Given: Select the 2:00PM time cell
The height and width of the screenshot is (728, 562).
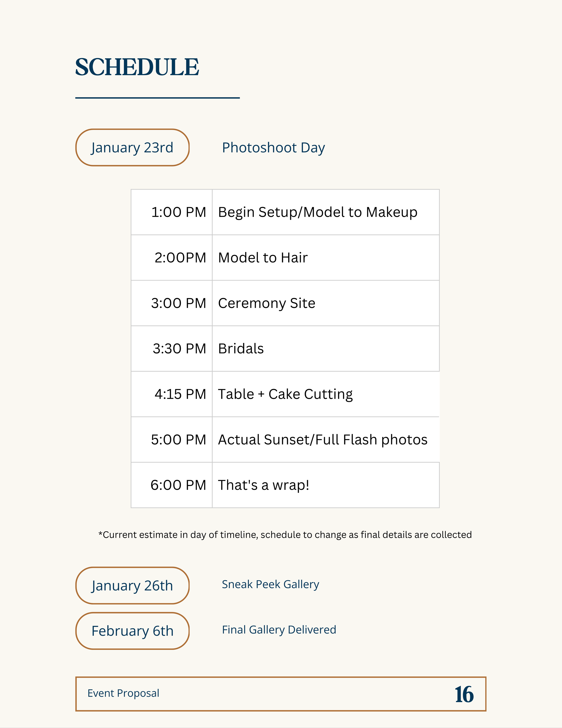Looking at the screenshot, I should [x=172, y=258].
